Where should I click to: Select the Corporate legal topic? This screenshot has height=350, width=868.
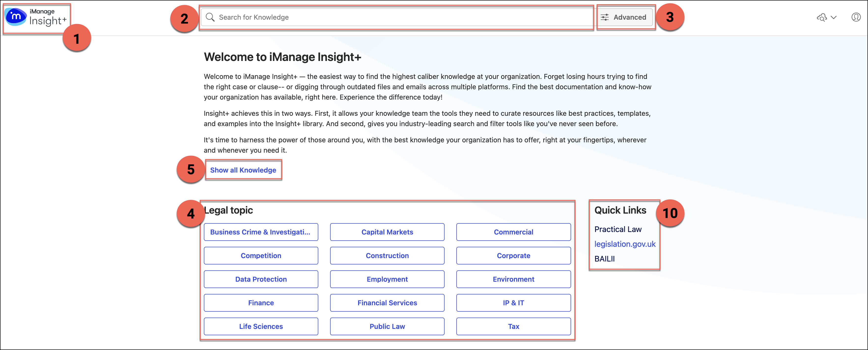[513, 256]
